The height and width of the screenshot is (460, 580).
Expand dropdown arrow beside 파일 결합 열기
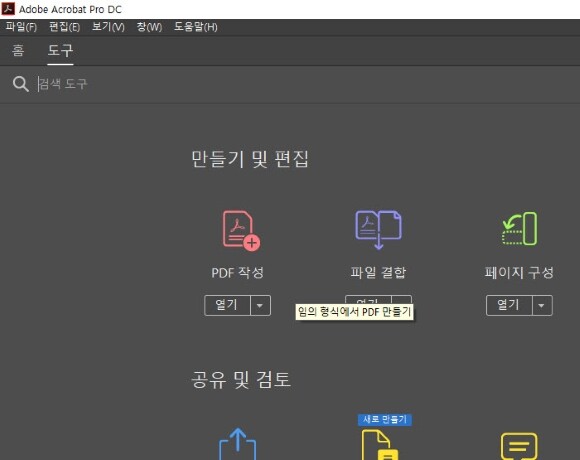(x=402, y=300)
